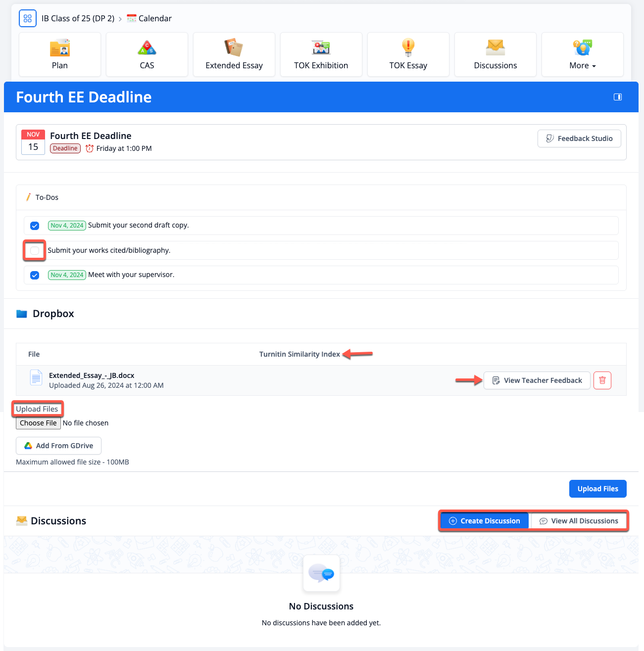Image resolution: width=644 pixels, height=651 pixels.
Task: Click View Teacher Feedback button
Action: point(537,380)
